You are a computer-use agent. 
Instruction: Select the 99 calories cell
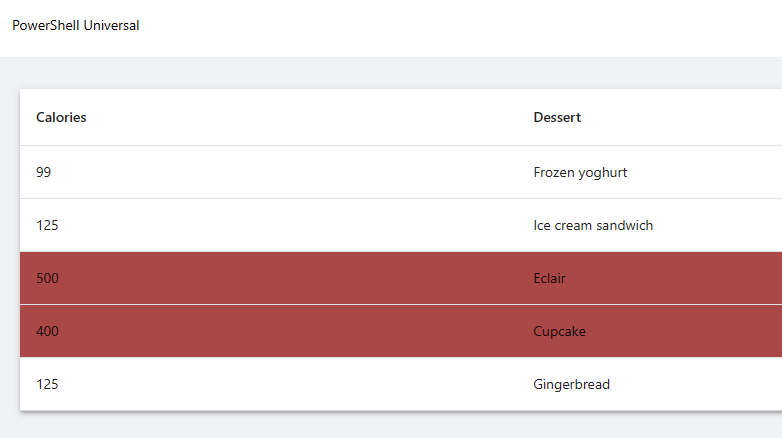click(x=44, y=172)
